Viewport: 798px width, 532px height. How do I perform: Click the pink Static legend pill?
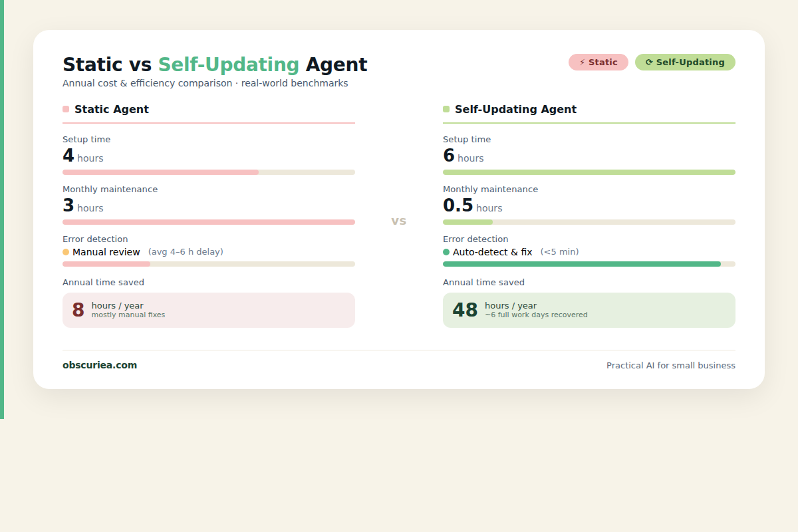point(598,63)
